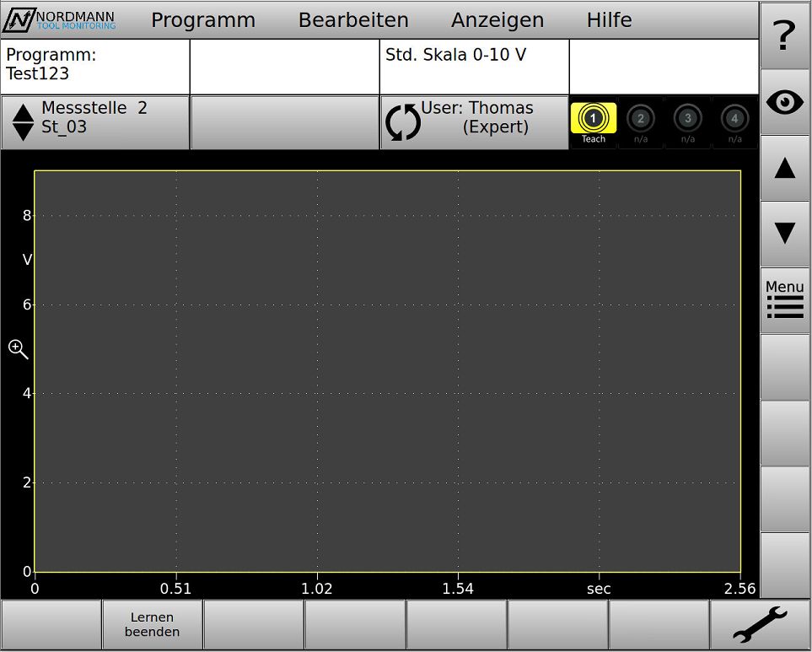
Task: Select channel 1 Teach indicator
Action: pos(593,121)
